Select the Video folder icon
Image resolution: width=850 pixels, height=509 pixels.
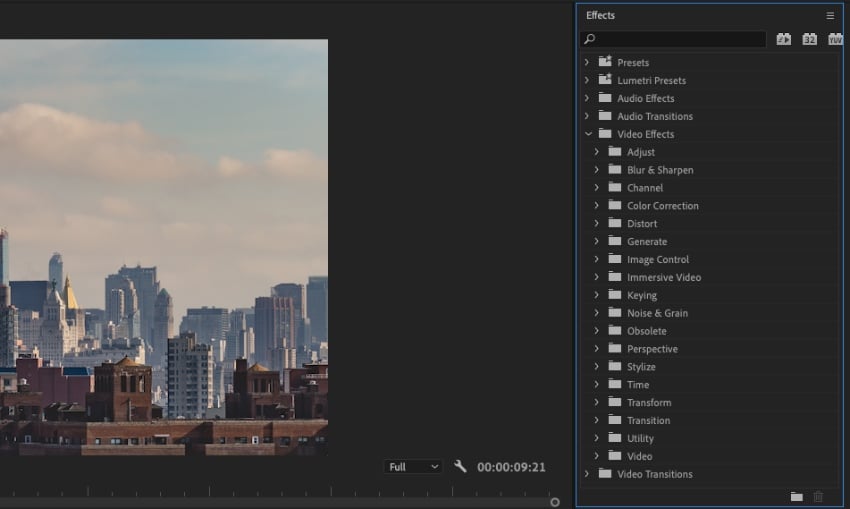pos(615,455)
